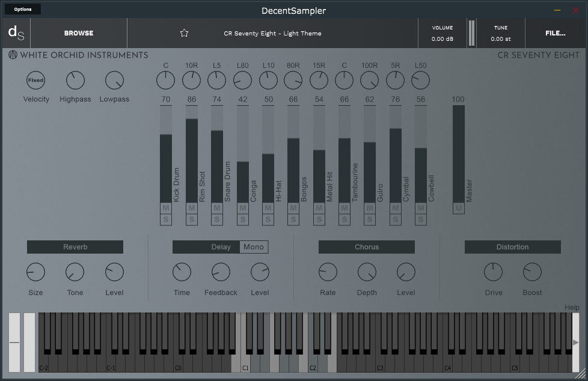This screenshot has height=381, width=588.
Task: Toggle the Master U button
Action: 459,208
